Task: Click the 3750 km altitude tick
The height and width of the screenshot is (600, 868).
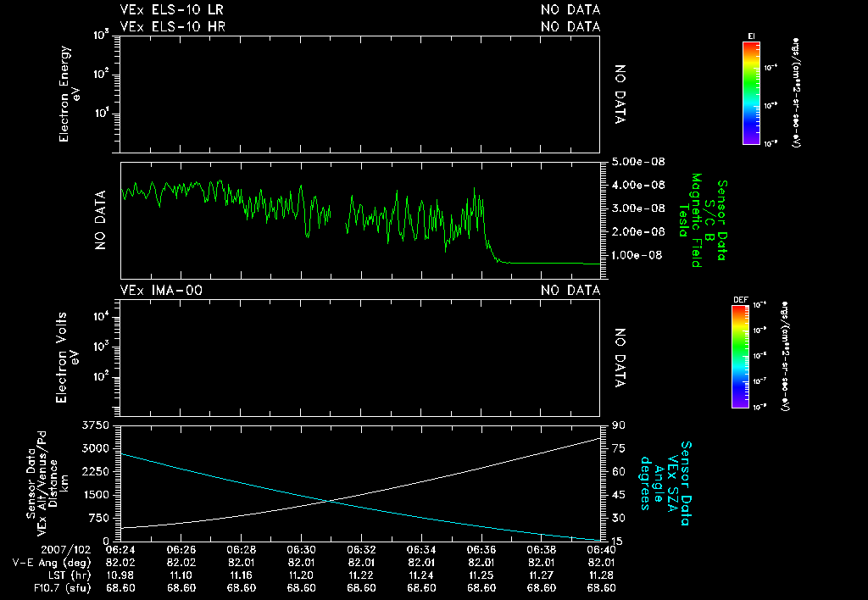Action: point(95,425)
